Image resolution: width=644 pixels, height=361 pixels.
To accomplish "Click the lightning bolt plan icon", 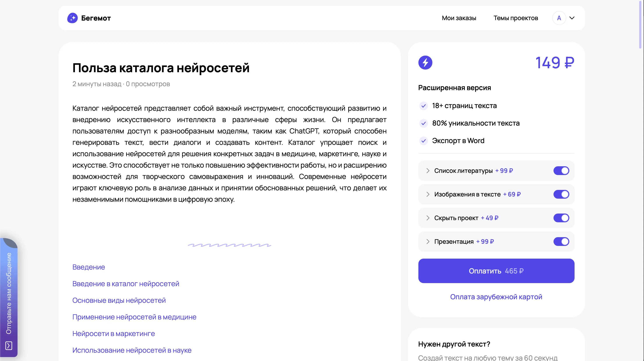I will point(425,62).
